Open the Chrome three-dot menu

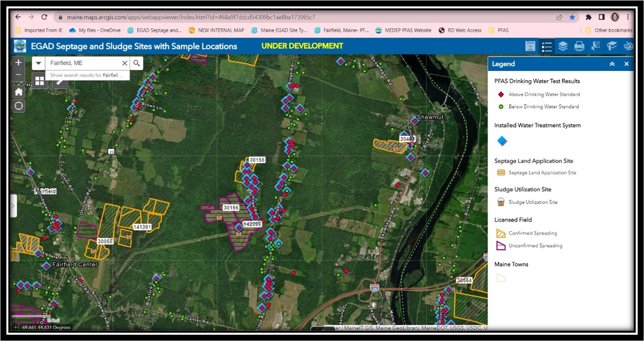point(628,17)
